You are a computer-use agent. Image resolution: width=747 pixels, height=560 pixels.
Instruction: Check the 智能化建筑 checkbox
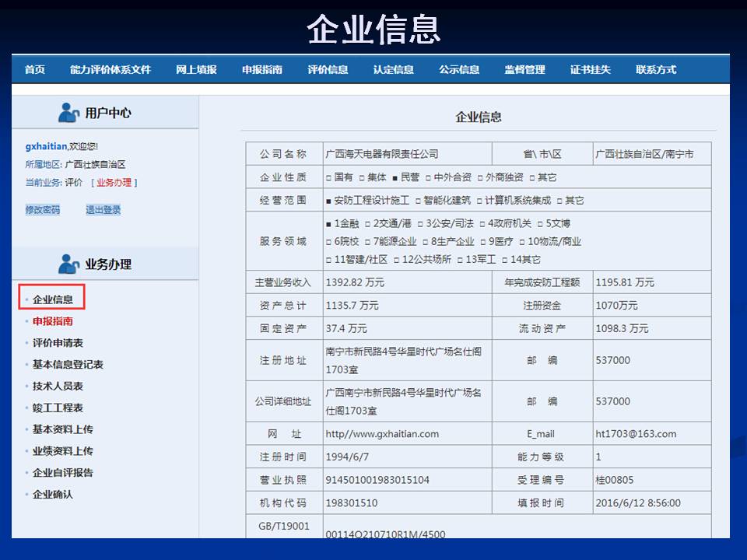[x=418, y=201]
